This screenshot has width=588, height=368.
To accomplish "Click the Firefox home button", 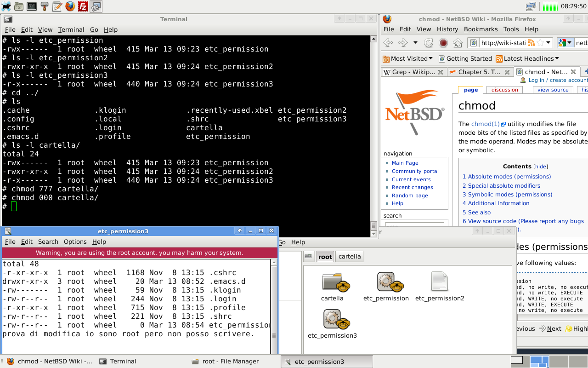I will point(458,43).
